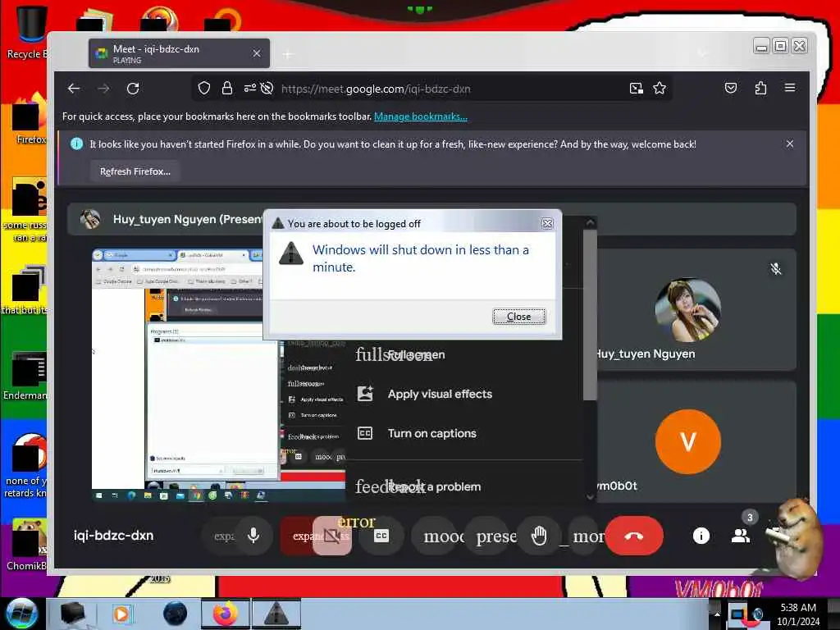
Task: Open Manage bookmarks link
Action: [421, 116]
